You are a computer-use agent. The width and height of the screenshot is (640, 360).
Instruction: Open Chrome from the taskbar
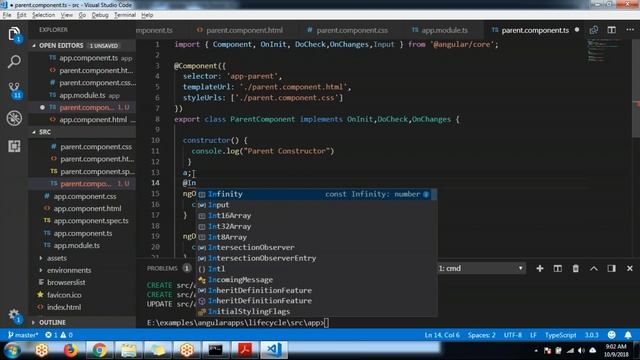point(99,350)
